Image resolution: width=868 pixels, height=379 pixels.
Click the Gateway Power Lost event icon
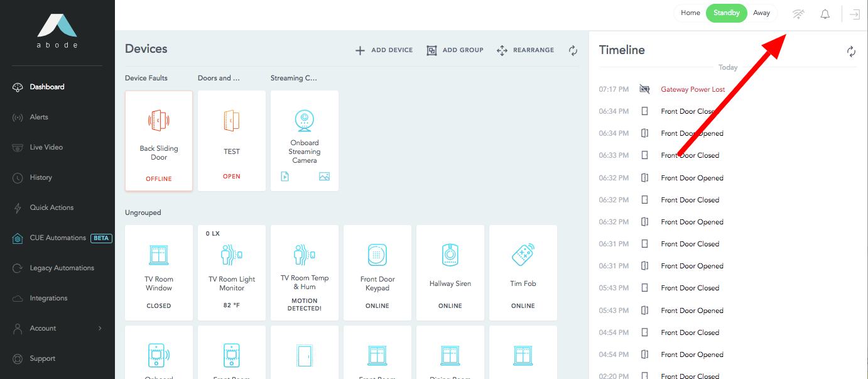click(644, 89)
